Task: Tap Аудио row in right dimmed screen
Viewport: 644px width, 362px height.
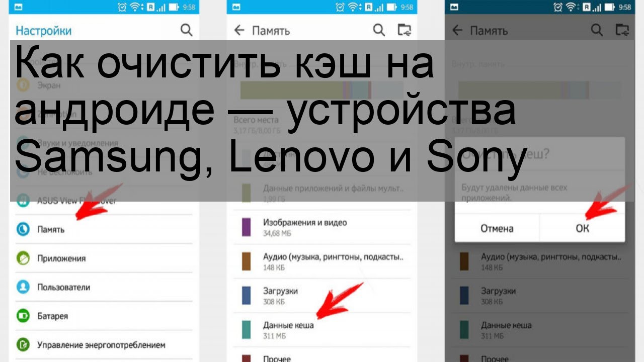Action: click(539, 261)
